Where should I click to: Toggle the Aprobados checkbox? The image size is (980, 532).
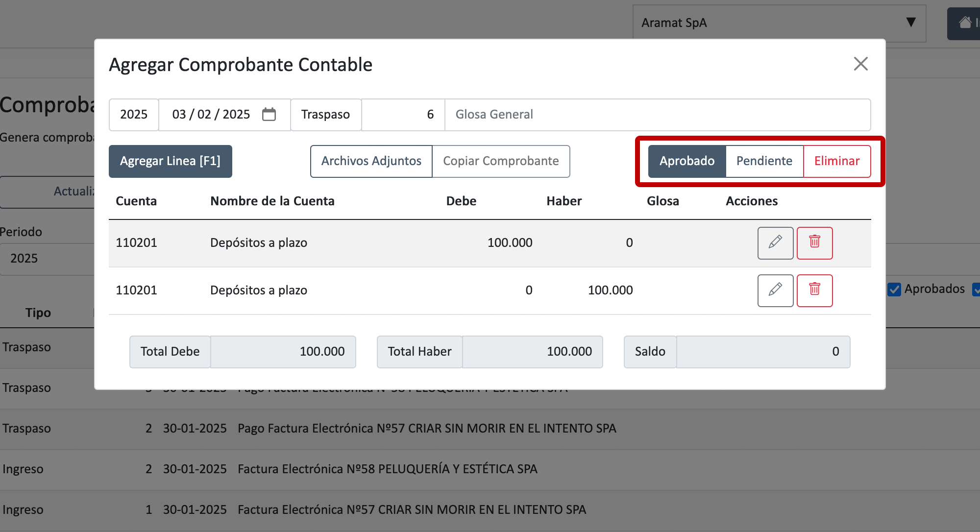pos(894,290)
